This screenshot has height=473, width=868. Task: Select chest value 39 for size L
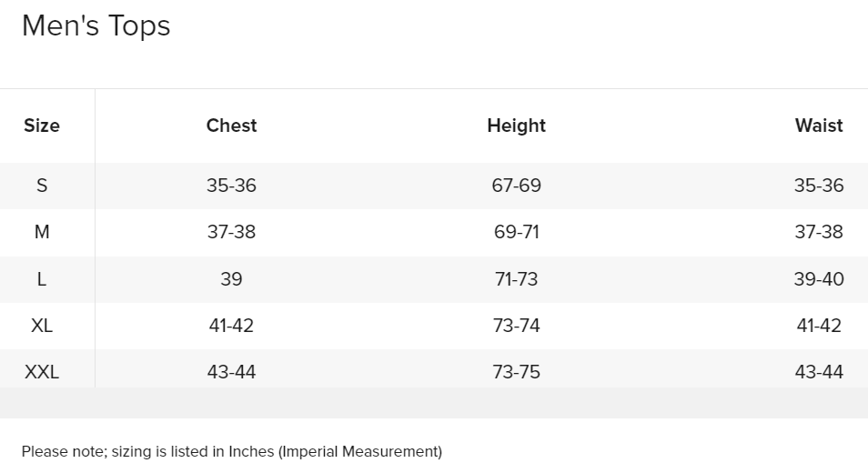tap(231, 279)
